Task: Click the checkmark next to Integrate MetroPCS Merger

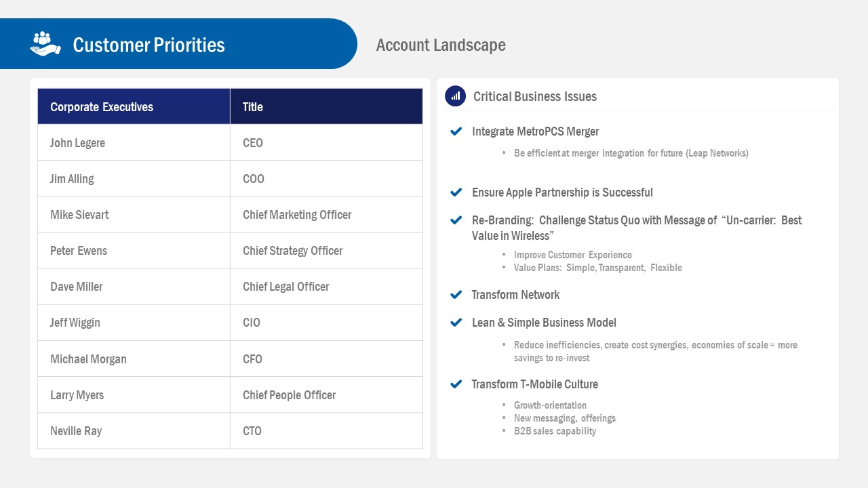Action: point(456,131)
